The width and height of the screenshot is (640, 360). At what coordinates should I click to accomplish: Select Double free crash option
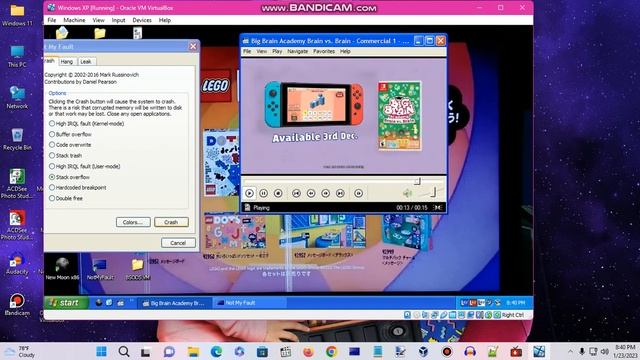66,198
